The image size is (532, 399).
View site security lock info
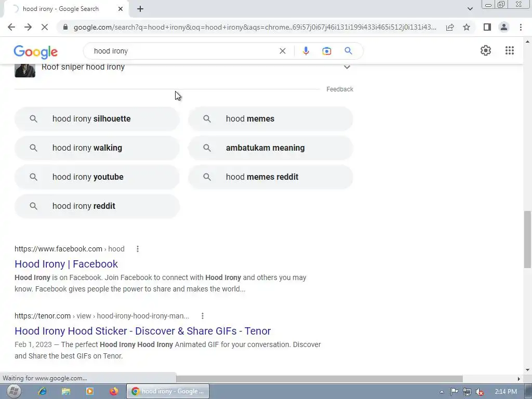point(65,27)
